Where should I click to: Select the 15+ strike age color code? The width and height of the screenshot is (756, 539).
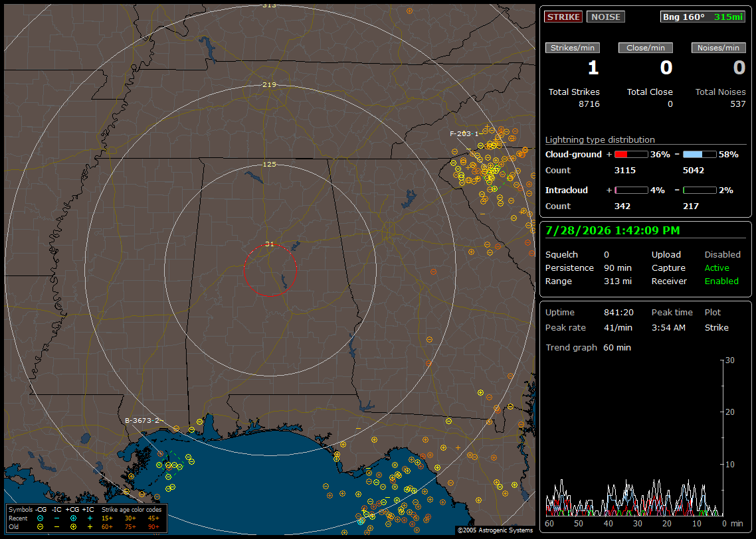[x=107, y=518]
